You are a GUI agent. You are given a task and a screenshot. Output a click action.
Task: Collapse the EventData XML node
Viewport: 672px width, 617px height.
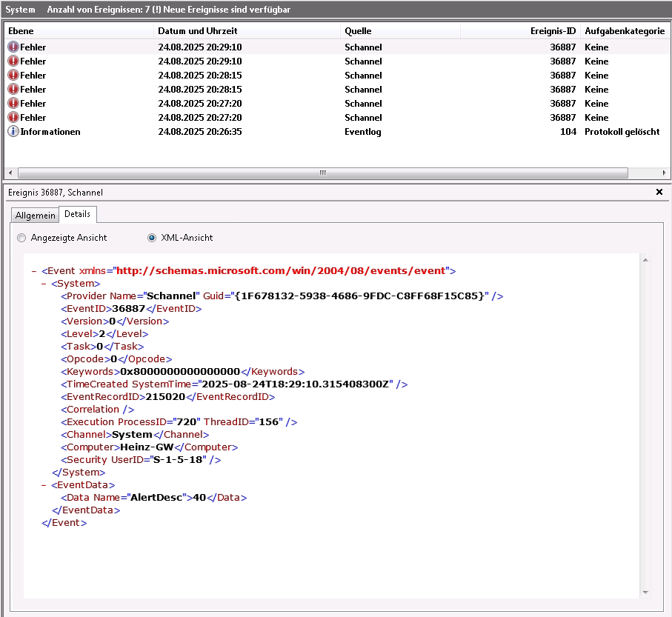(44, 485)
